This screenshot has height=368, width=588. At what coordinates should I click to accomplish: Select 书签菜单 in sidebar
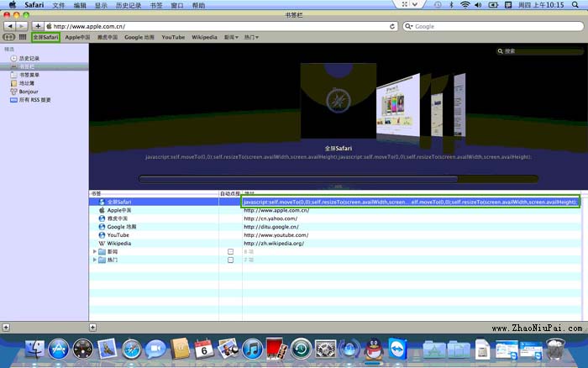point(29,75)
